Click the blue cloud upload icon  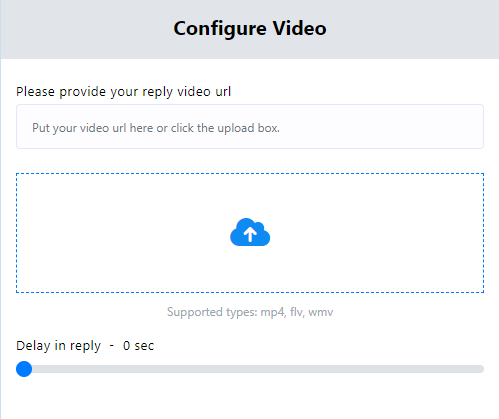pyautogui.click(x=250, y=232)
